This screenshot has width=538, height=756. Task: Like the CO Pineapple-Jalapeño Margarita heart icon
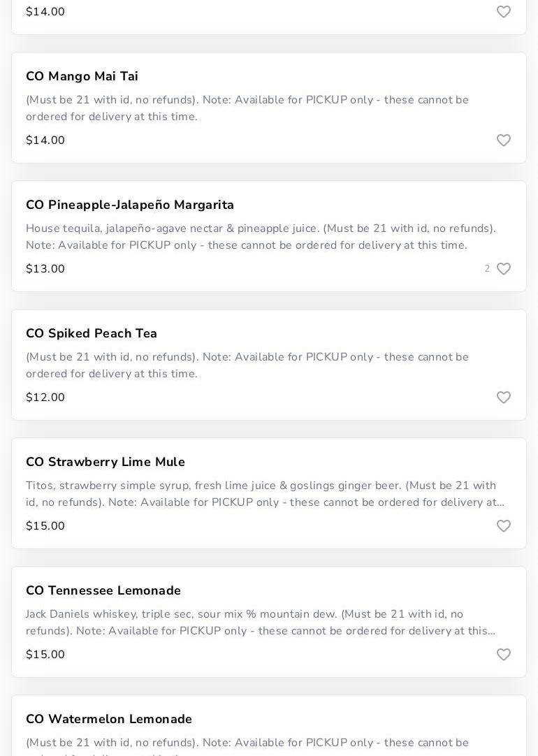click(504, 269)
